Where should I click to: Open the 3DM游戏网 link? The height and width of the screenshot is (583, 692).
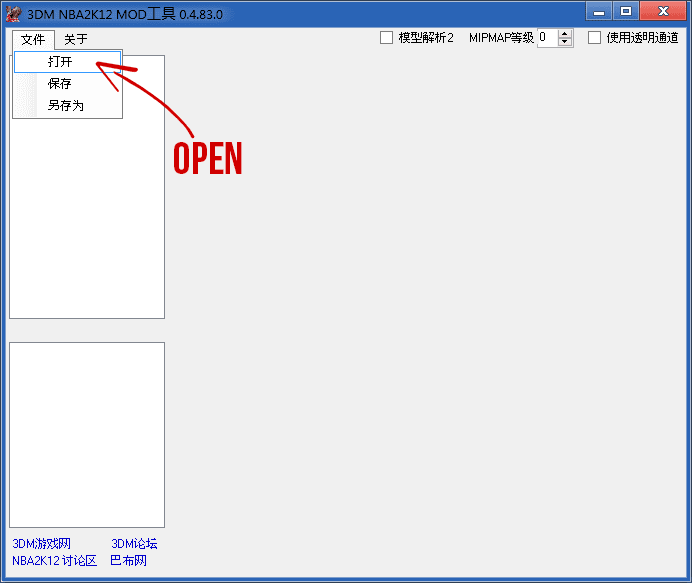point(41,544)
